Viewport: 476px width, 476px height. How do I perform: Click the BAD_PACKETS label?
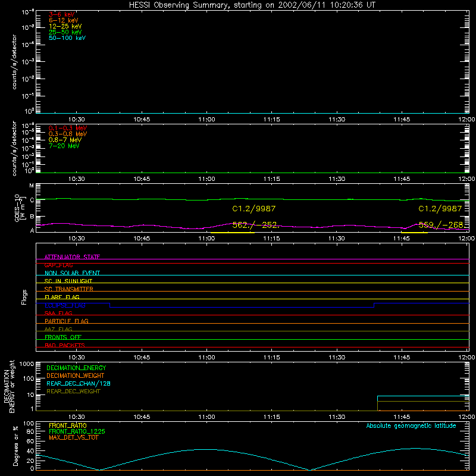coord(65,345)
